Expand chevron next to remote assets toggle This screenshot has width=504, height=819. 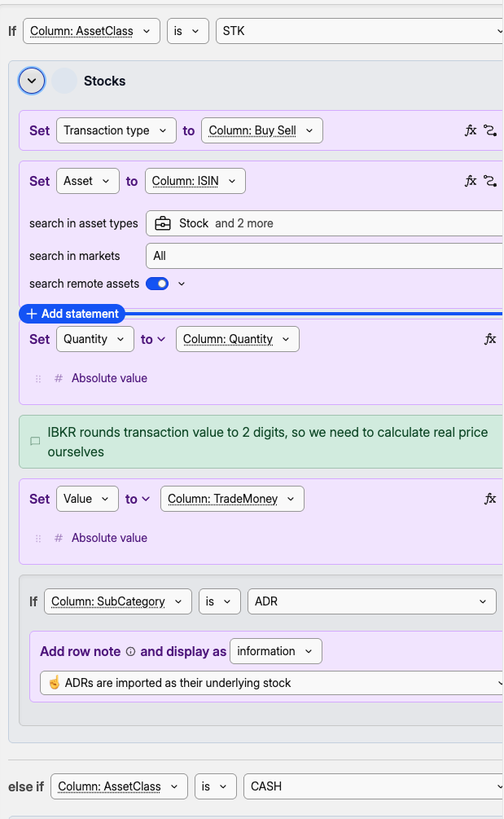(182, 284)
